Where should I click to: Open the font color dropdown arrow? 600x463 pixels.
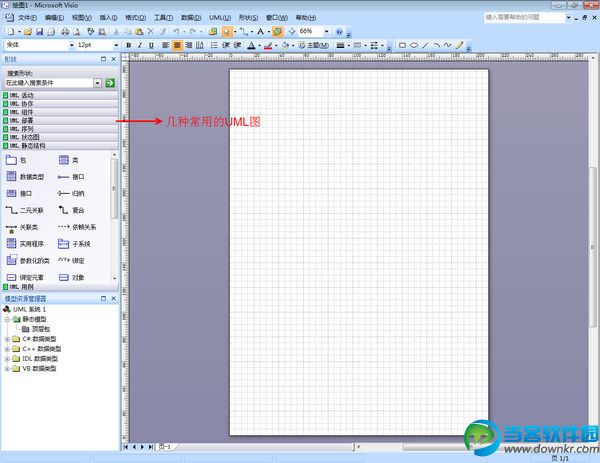259,45
